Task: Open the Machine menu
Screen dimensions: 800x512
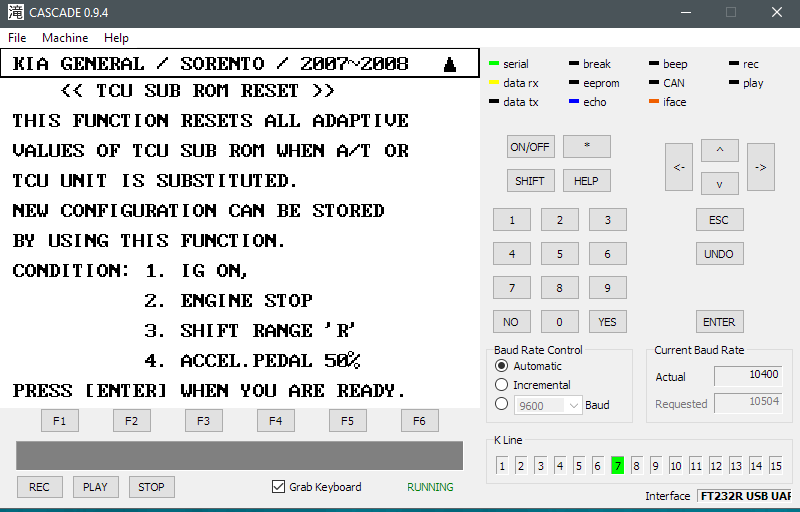Action: point(65,38)
